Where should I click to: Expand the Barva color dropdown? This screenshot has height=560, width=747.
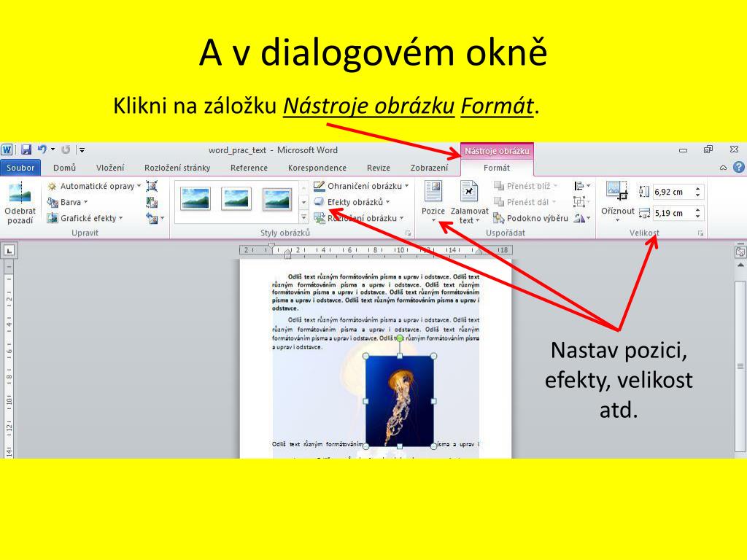pyautogui.click(x=86, y=203)
